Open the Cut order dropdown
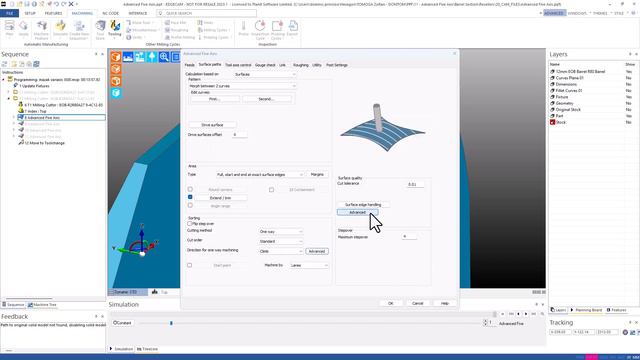640x360 pixels. [281, 241]
